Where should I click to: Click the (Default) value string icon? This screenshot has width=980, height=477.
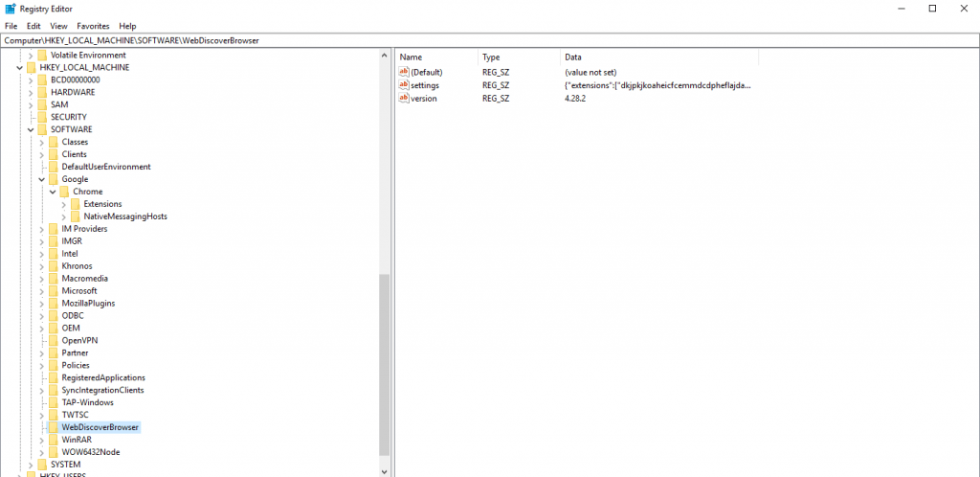404,72
